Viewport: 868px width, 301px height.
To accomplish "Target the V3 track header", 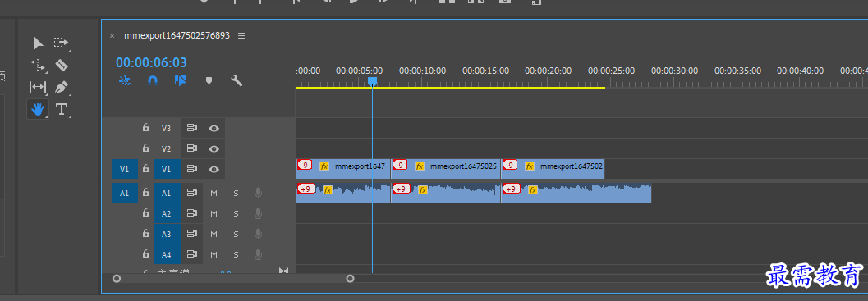I will point(167,129).
